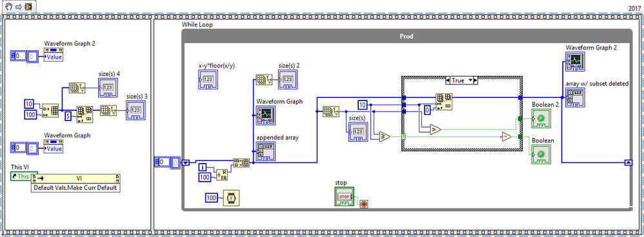Viewport: 644px width, 237px height.
Task: Click the loop condition stop terminal
Action: click(x=363, y=204)
